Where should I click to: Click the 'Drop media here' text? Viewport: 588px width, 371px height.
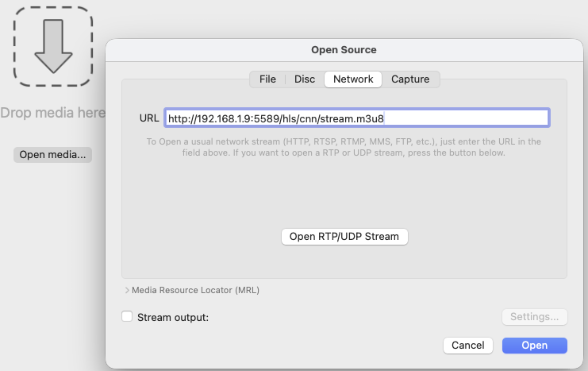(x=53, y=113)
